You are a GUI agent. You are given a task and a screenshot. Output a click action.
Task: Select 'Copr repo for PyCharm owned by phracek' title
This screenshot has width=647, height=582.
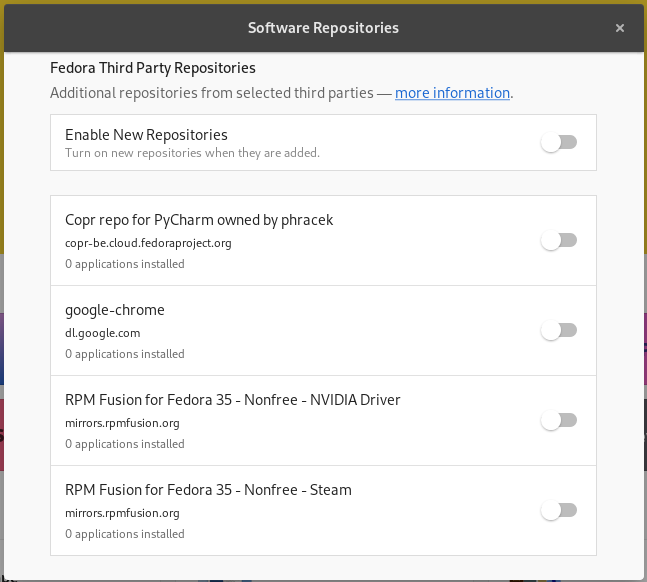(x=199, y=220)
